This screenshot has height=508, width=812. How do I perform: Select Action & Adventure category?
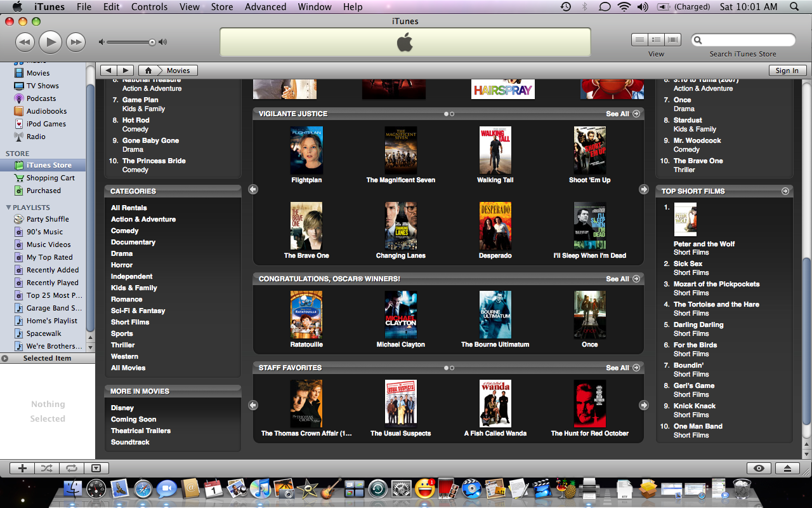143,219
